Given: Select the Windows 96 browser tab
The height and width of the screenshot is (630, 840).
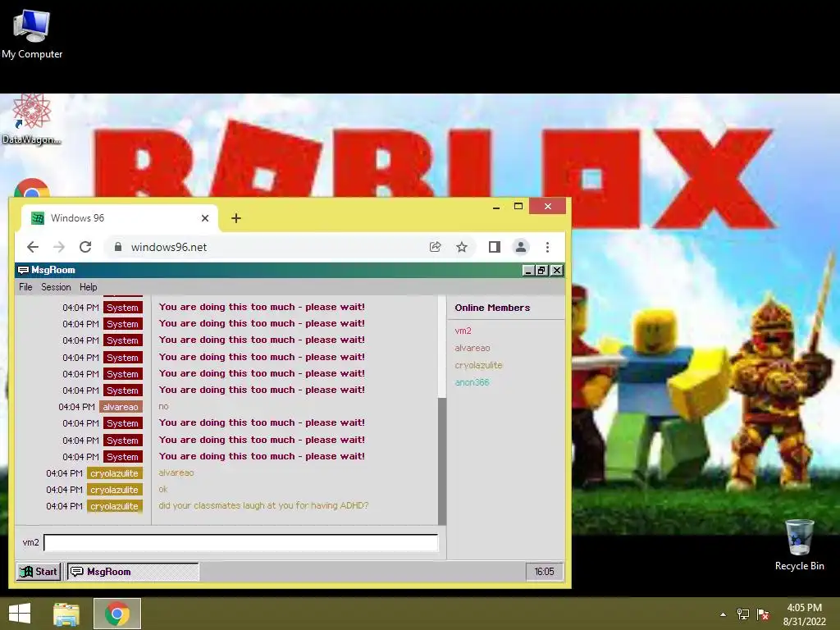Looking at the screenshot, I should pos(120,218).
